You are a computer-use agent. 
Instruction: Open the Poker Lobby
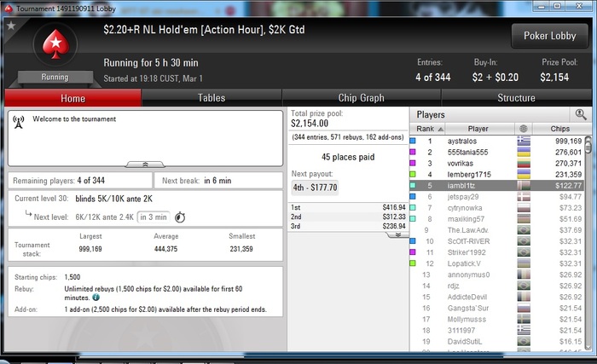click(x=550, y=36)
